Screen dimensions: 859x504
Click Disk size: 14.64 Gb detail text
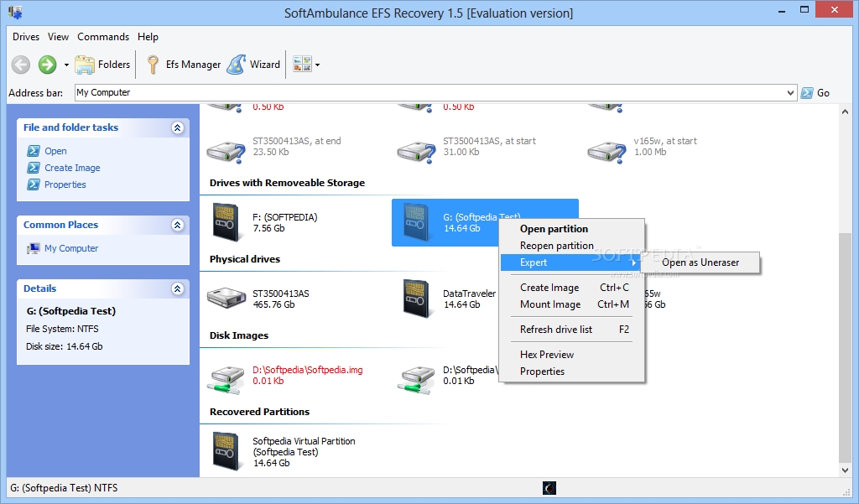coord(65,346)
